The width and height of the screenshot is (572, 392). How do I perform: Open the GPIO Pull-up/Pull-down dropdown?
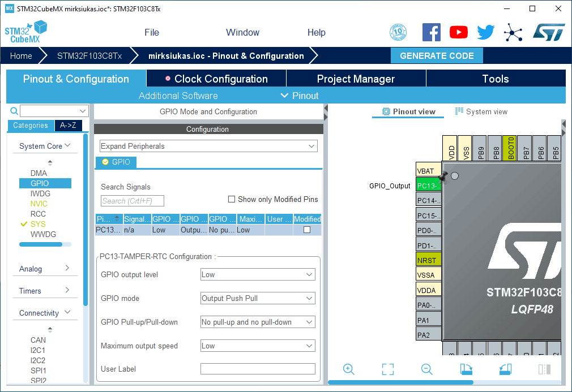258,322
